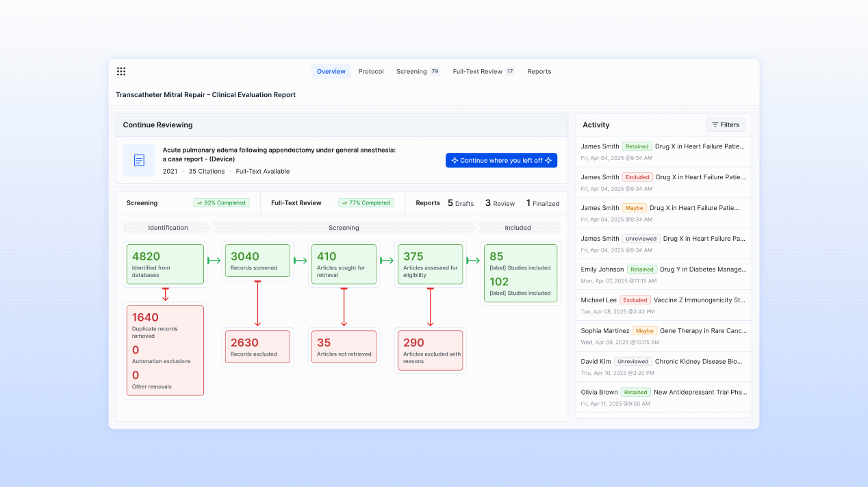Click the 17 badge on Full-Text Review
This screenshot has width=868, height=487.
tap(510, 71)
